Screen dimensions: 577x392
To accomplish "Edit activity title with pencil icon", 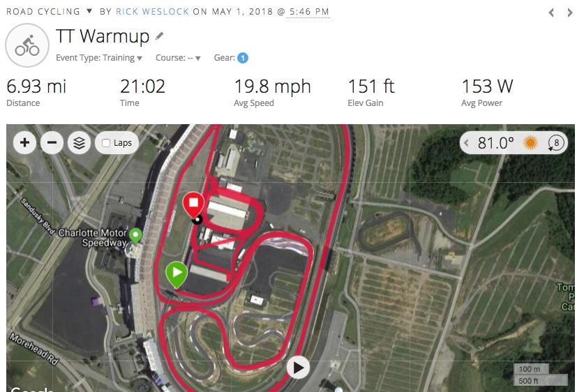I will [x=159, y=36].
